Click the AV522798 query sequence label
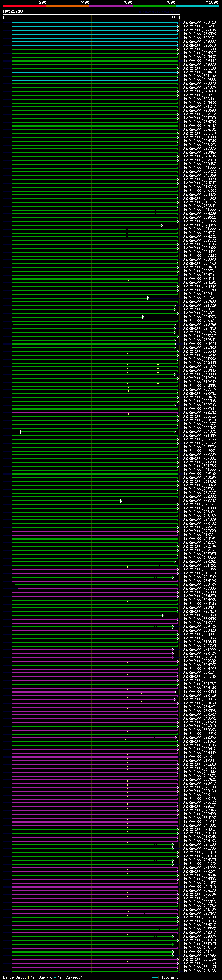 click(13, 11)
